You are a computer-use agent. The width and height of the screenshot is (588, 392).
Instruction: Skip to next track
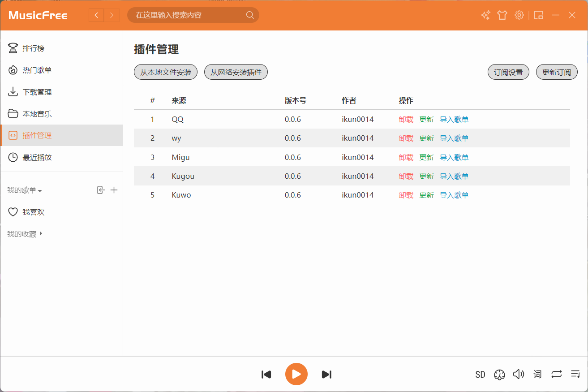point(326,375)
